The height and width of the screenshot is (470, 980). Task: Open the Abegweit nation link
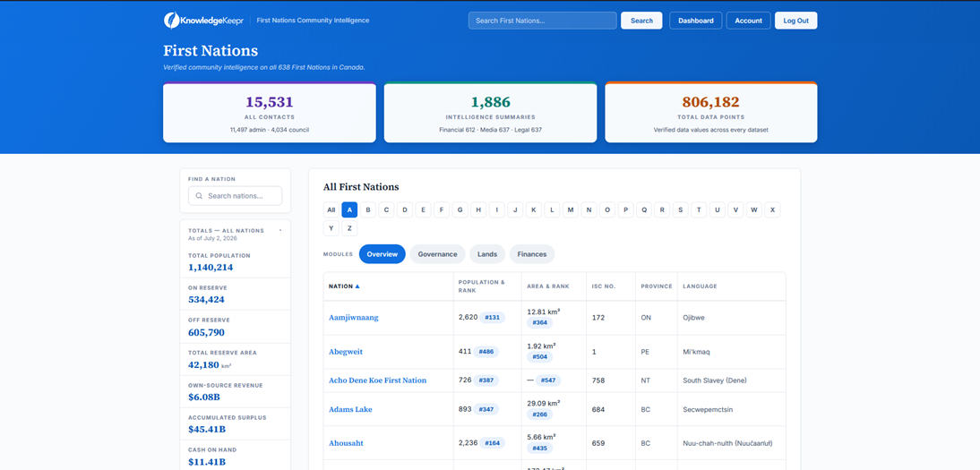346,352
